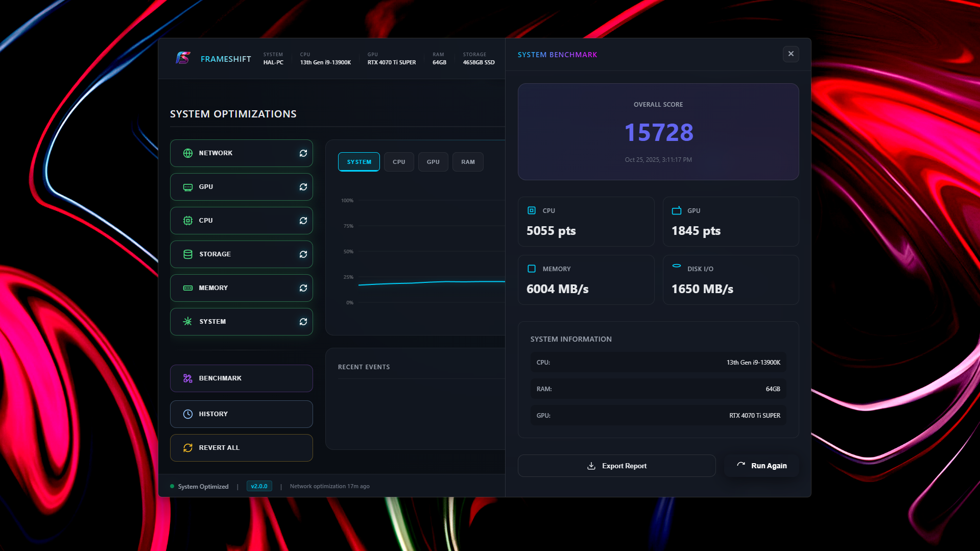980x551 pixels.
Task: Click the Storage database icon
Action: coord(187,254)
